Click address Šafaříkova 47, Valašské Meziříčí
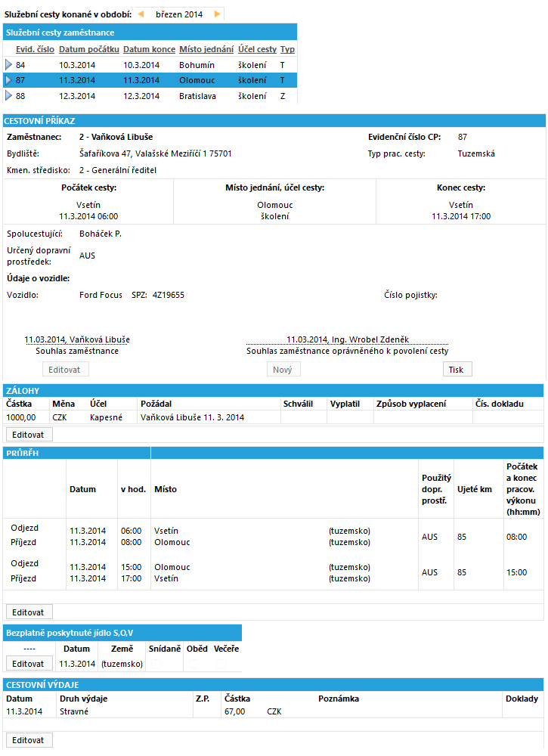 tap(155, 153)
